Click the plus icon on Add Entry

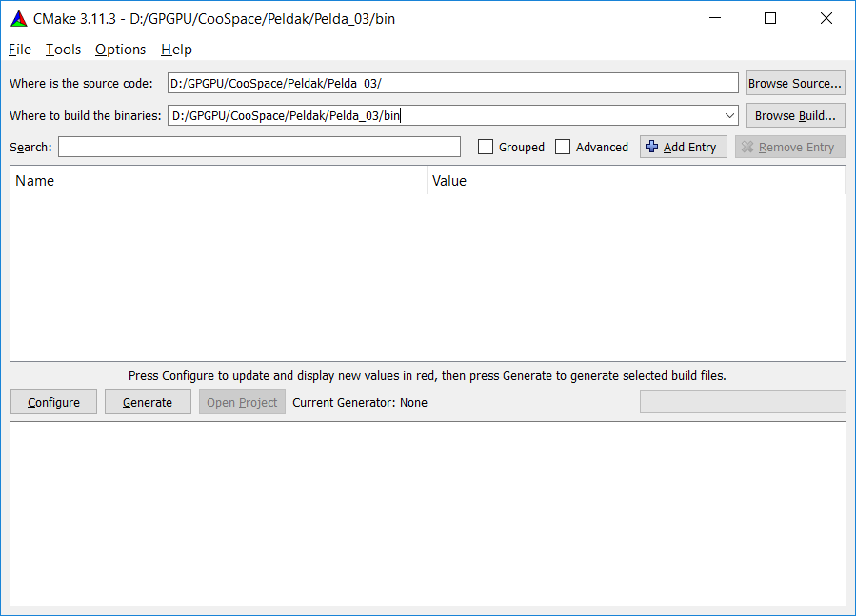pyautogui.click(x=651, y=147)
